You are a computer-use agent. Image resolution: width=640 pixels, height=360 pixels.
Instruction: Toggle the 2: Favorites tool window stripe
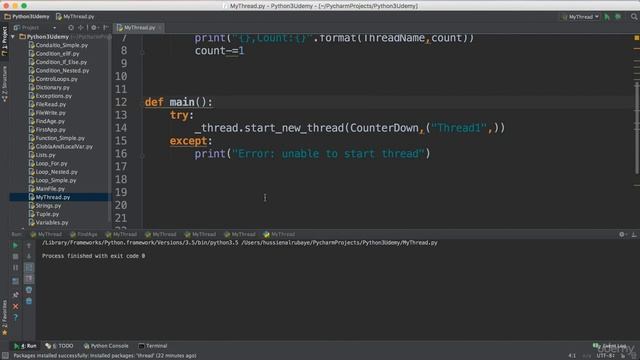pos(4,318)
